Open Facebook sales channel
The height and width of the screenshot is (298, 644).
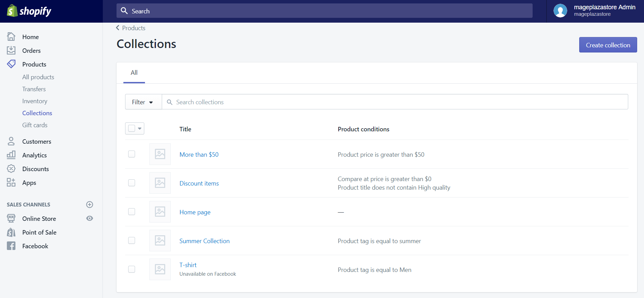35,246
